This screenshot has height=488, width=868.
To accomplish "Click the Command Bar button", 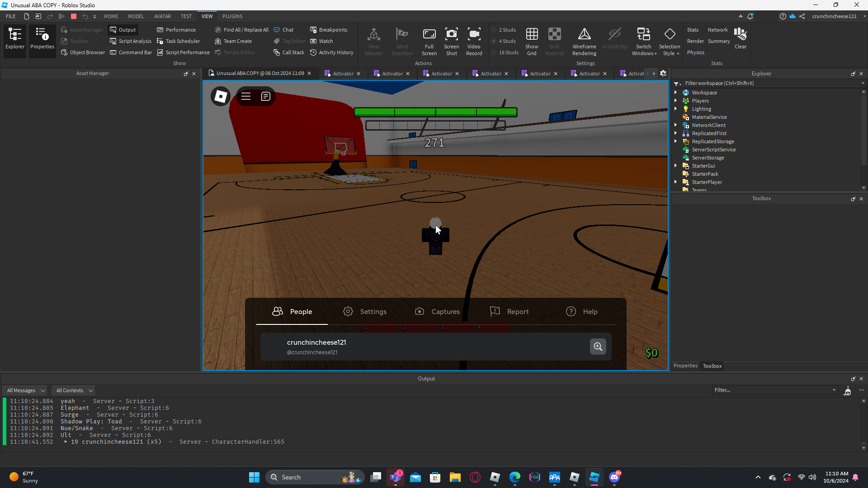I will [131, 52].
